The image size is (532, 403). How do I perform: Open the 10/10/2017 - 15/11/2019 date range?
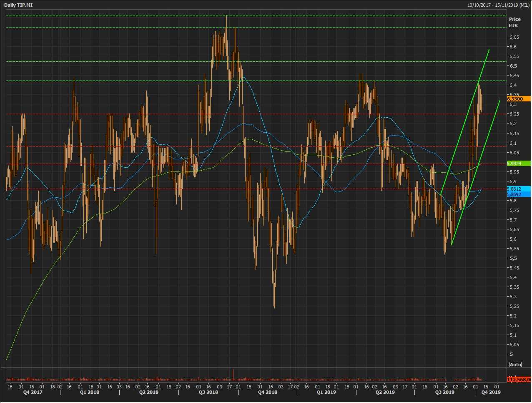(x=499, y=5)
